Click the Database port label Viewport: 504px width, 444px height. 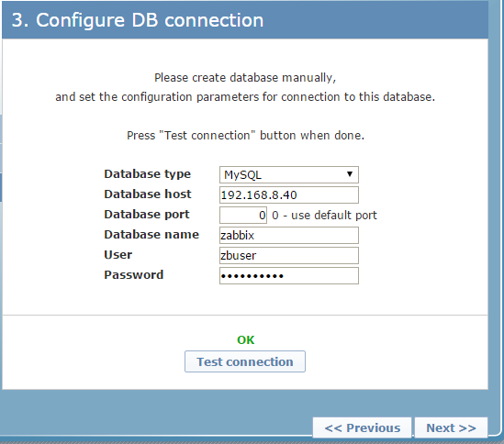point(147,215)
